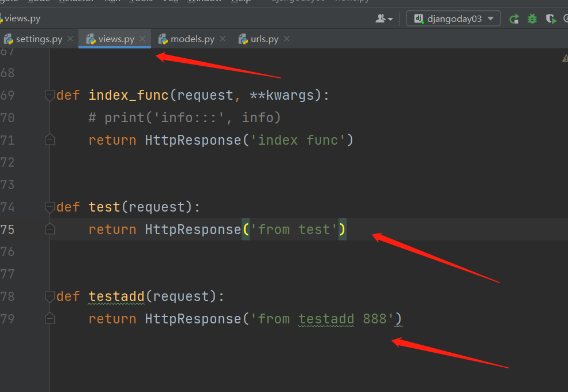Click the test function name on line 74
This screenshot has width=568, height=392.
pyautogui.click(x=104, y=207)
